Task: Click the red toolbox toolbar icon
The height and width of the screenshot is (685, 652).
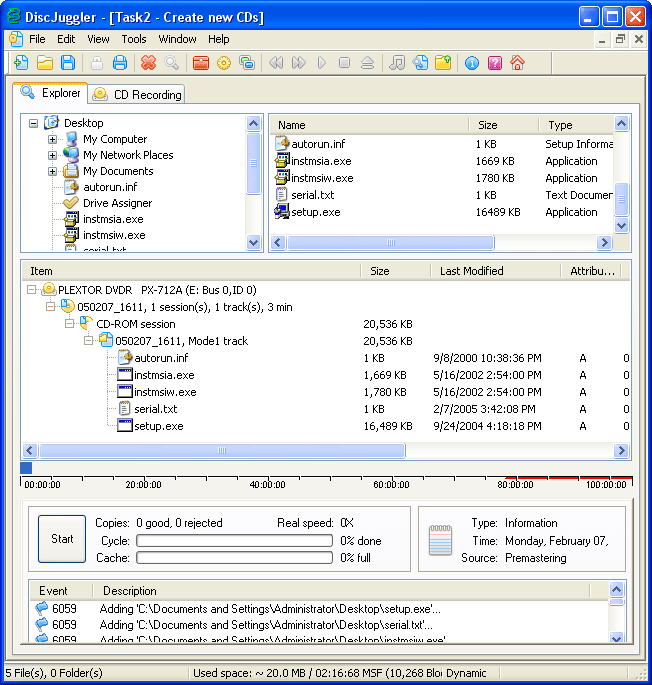Action: tap(201, 63)
